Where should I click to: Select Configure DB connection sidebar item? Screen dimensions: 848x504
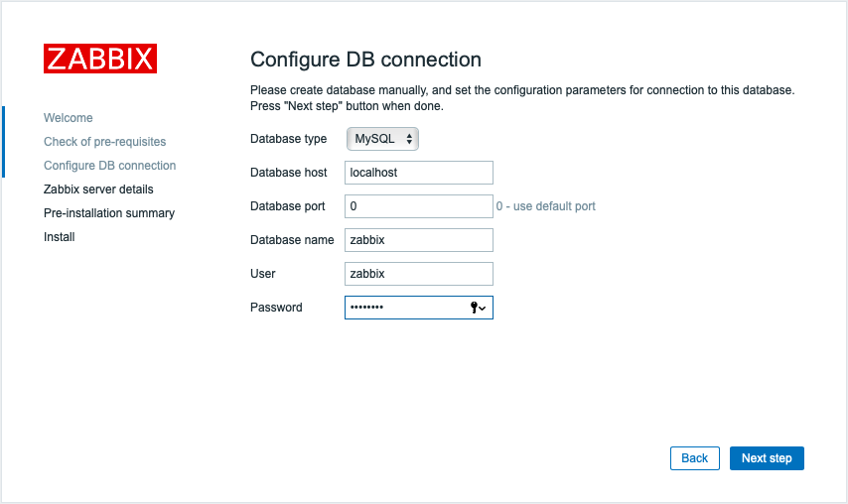pos(110,166)
